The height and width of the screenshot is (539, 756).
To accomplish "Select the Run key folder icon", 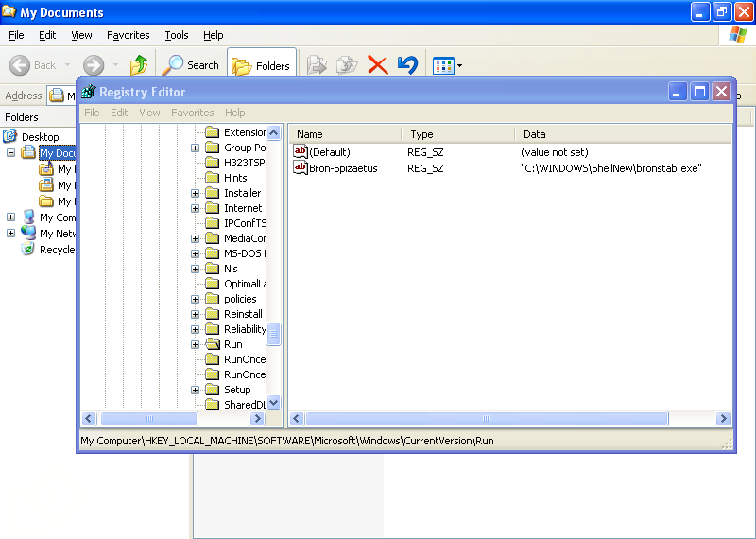I will 212,344.
